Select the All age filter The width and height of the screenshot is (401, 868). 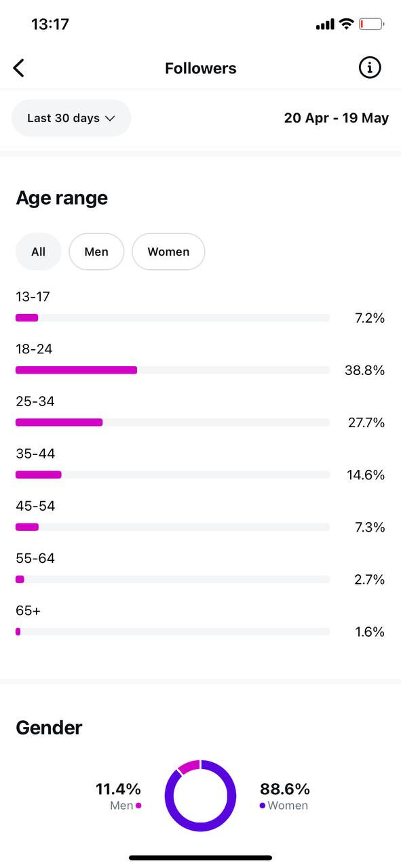39,252
